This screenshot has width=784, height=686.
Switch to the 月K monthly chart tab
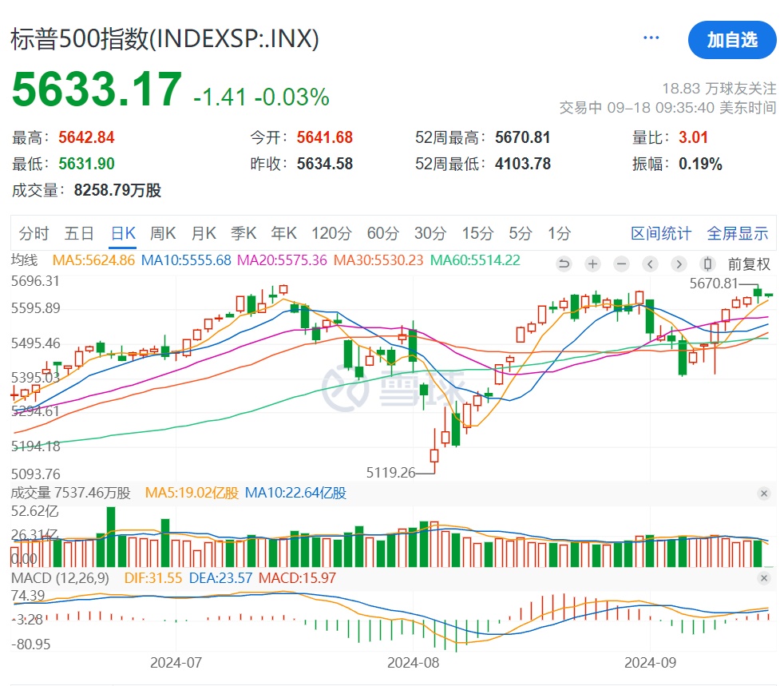204,233
